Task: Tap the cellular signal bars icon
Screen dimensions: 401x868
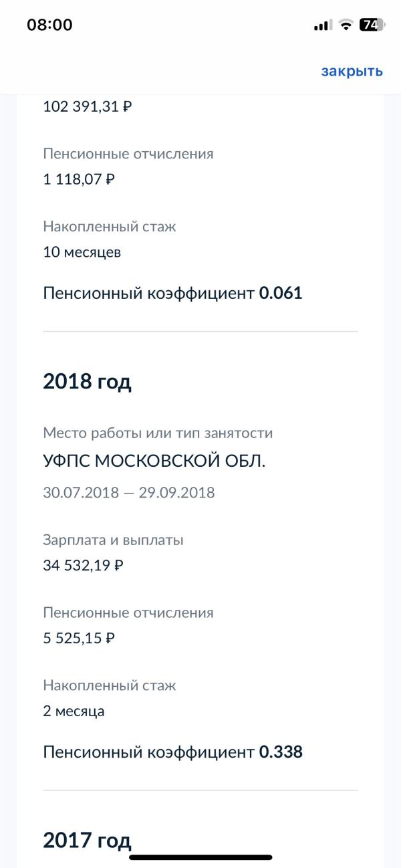Action: 322,25
